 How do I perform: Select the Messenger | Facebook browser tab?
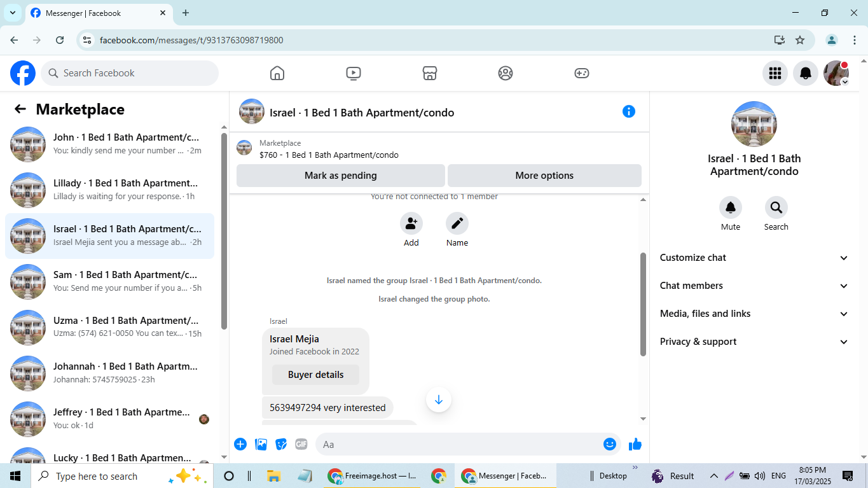pyautogui.click(x=98, y=13)
